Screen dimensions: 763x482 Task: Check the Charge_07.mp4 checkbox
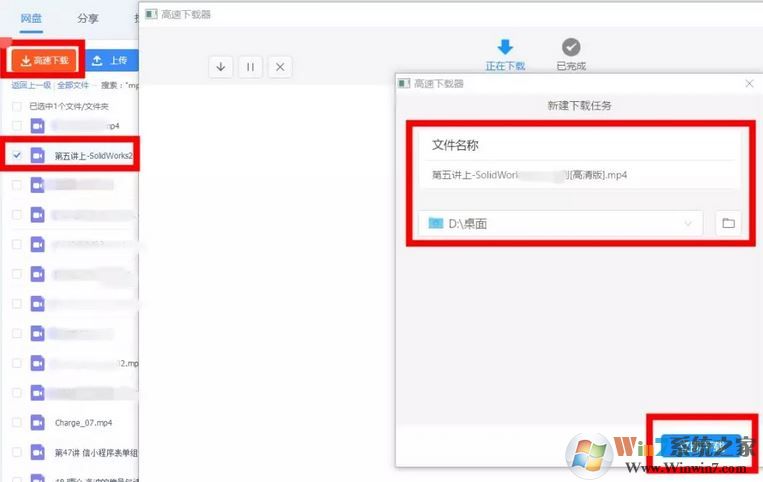(17, 422)
